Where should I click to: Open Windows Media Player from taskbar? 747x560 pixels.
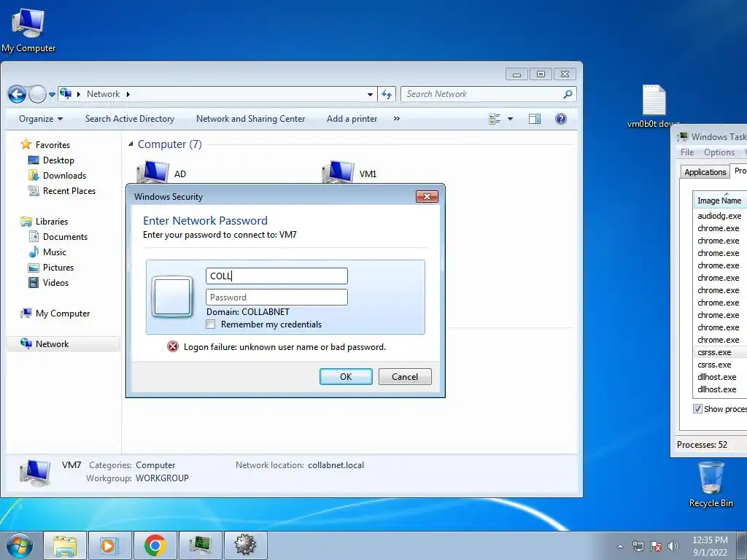pyautogui.click(x=110, y=545)
